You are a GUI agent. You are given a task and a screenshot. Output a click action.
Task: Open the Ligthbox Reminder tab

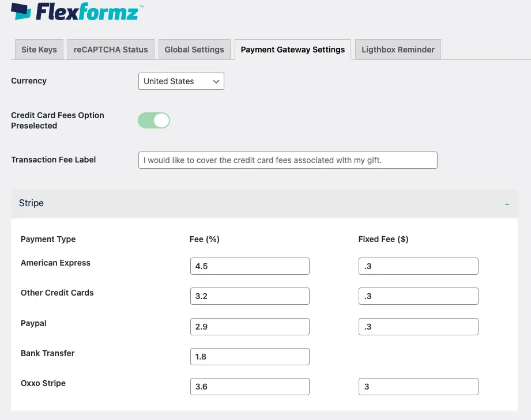(398, 50)
